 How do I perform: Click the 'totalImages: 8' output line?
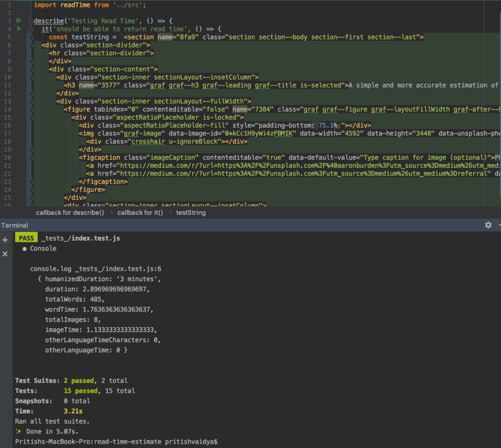point(73,320)
